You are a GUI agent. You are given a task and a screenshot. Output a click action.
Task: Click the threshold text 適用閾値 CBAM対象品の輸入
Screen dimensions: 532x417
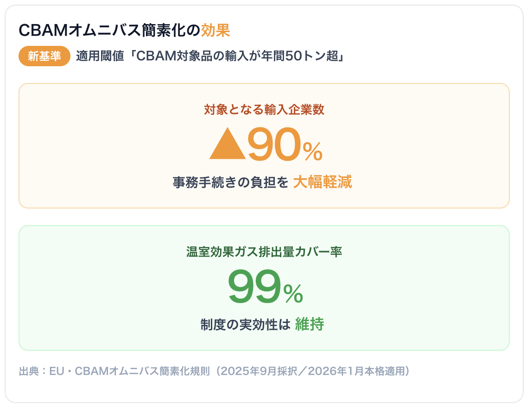click(x=210, y=56)
